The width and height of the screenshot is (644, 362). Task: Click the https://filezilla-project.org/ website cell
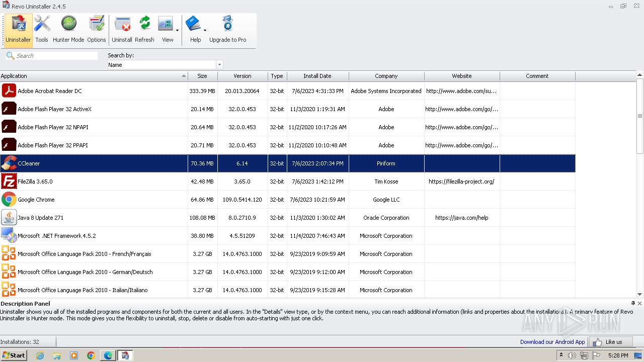tap(462, 182)
